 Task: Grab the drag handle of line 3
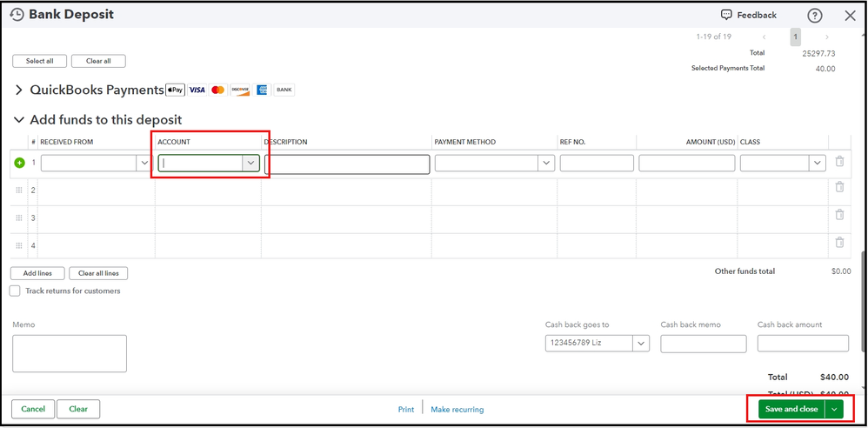[x=19, y=217]
